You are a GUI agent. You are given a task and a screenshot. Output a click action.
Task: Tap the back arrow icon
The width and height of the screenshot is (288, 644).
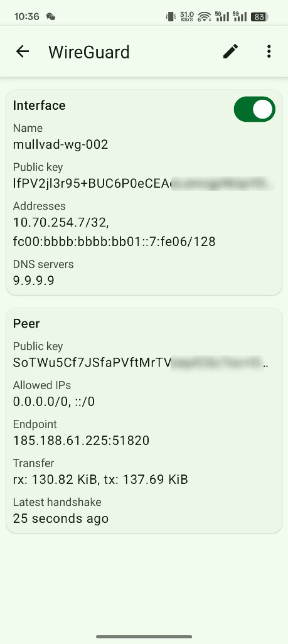coord(23,51)
